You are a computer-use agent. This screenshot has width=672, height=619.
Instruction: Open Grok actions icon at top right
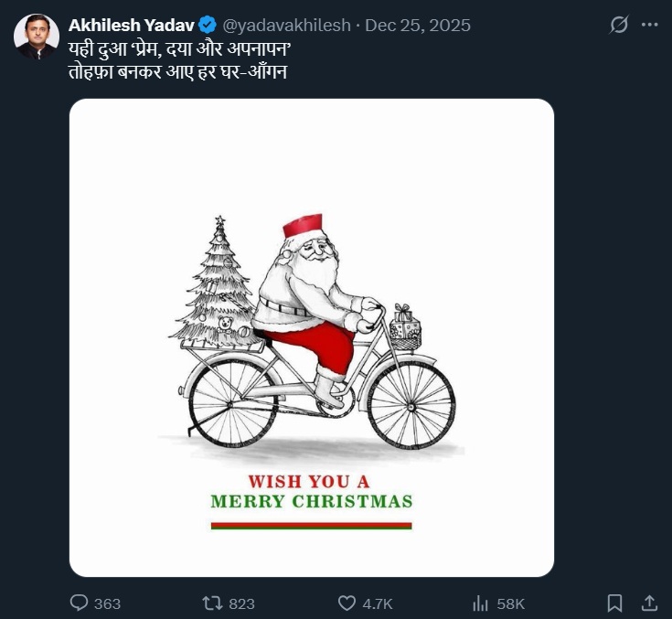tap(619, 26)
